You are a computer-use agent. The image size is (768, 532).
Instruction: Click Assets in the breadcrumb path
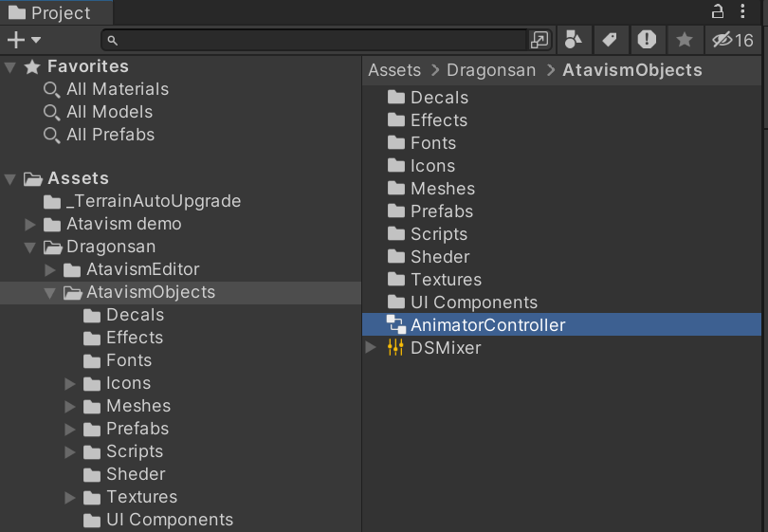coord(394,70)
